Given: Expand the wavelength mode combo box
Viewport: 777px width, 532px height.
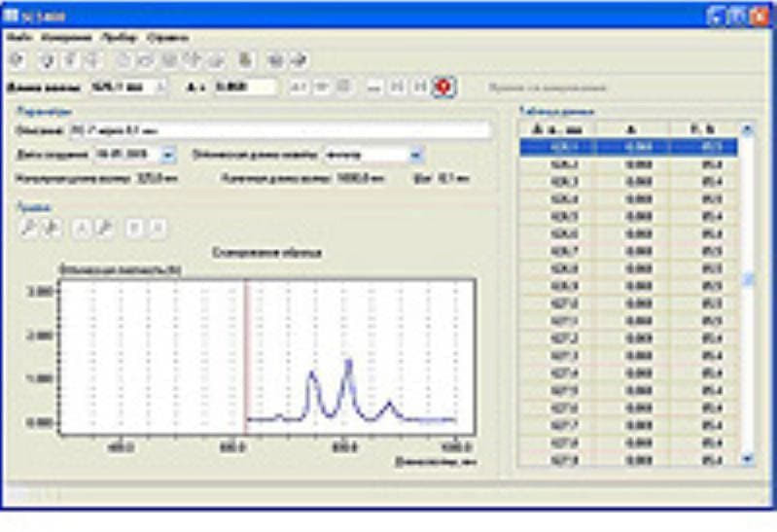Looking at the screenshot, I should [416, 156].
